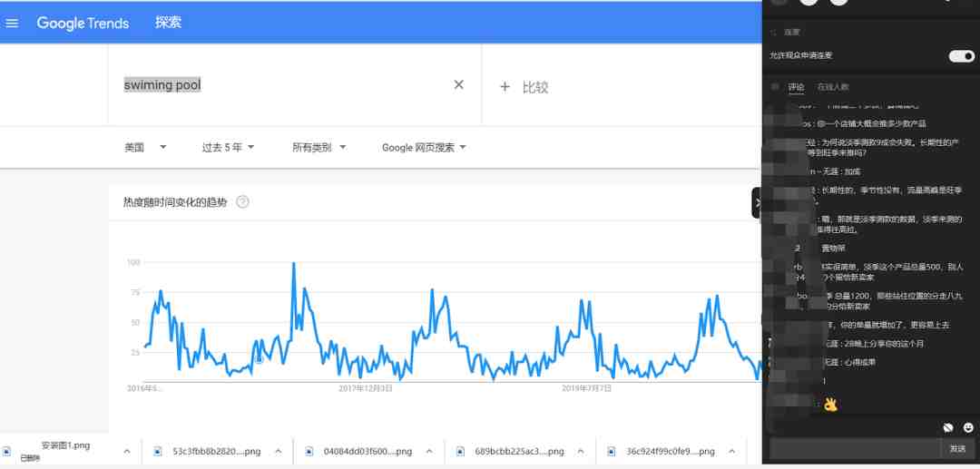Click file icon of 689bcbb225ac3....png download

pos(461,451)
